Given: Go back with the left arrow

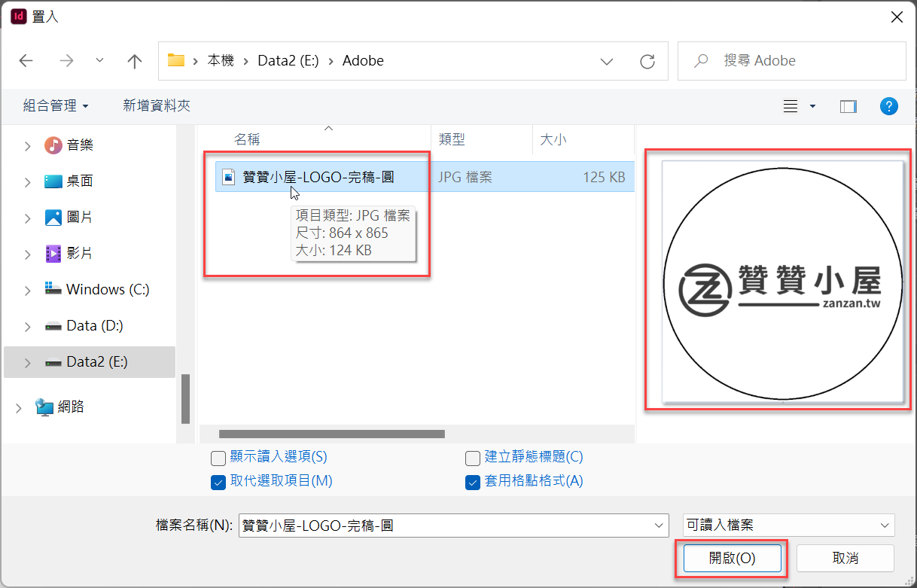Looking at the screenshot, I should [x=26, y=61].
